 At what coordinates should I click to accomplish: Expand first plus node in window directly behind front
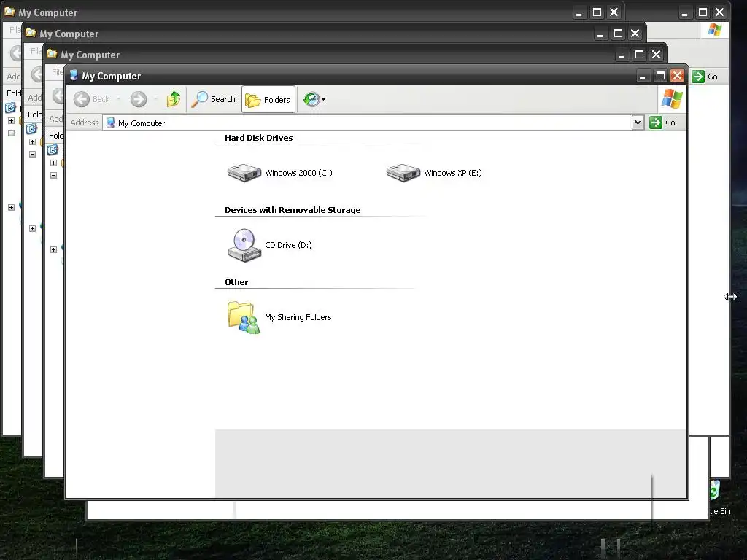[53, 163]
